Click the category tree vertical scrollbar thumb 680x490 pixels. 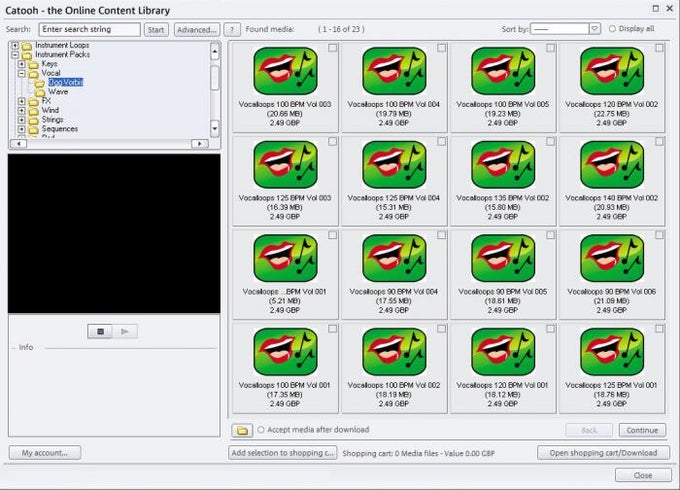pos(215,78)
